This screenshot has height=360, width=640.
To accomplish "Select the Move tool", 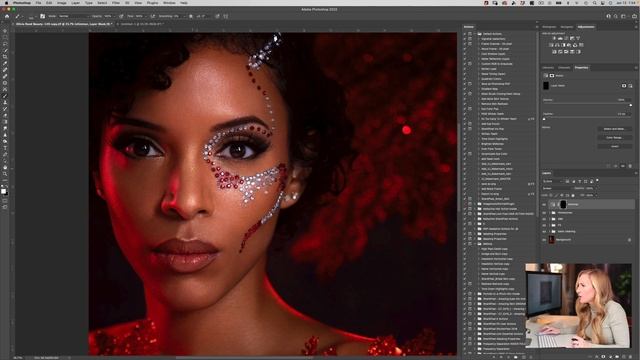I will (5, 31).
